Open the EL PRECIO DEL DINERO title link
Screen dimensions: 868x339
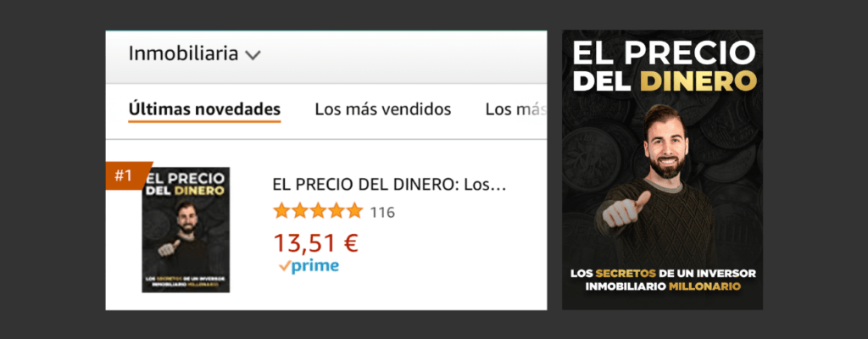[x=389, y=185]
